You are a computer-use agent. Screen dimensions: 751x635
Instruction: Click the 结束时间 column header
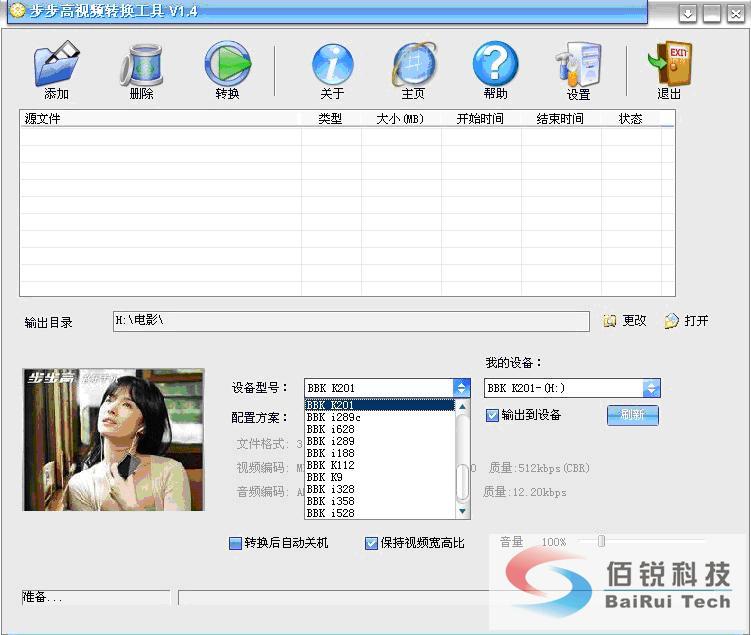click(x=561, y=119)
